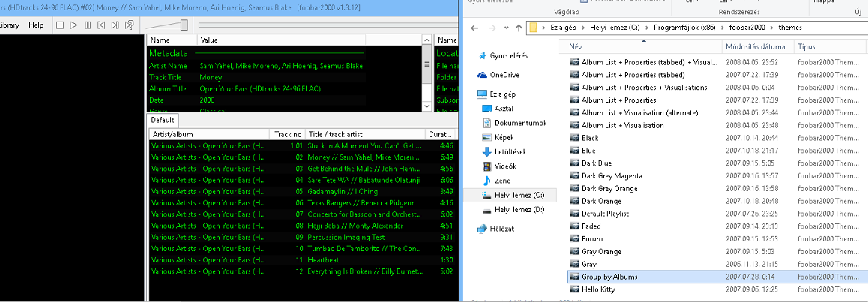The width and height of the screenshot is (868, 302).
Task: Expand the chevron after foobar2000 breadcrumb
Action: pyautogui.click(x=772, y=28)
